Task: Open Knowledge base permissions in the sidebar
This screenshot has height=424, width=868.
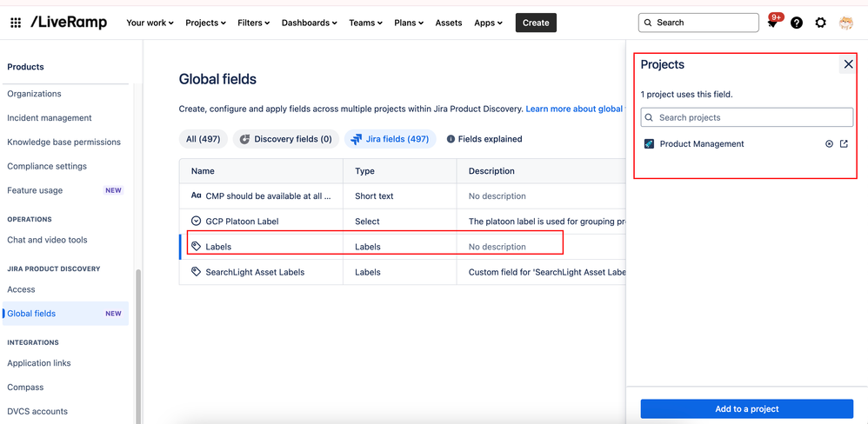Action: (63, 142)
